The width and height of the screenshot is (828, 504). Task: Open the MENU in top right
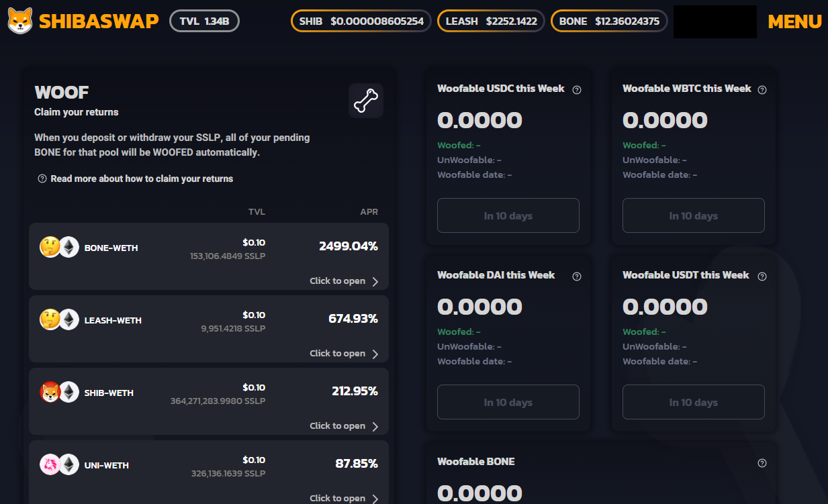(x=794, y=21)
